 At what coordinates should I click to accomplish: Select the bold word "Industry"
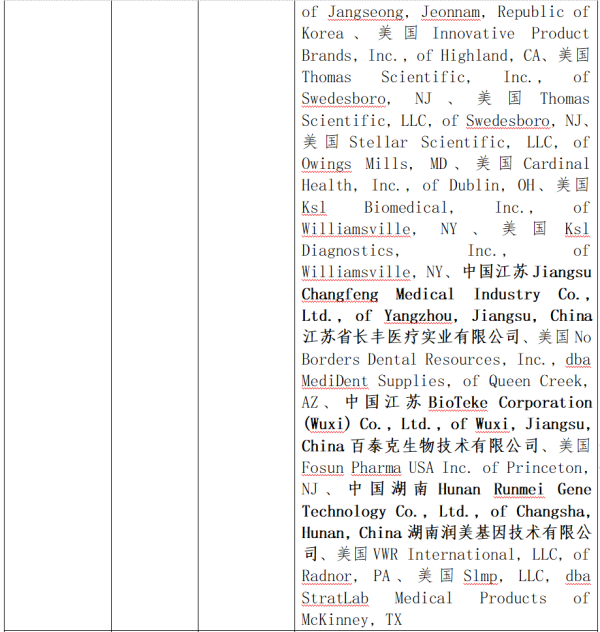(x=507, y=295)
